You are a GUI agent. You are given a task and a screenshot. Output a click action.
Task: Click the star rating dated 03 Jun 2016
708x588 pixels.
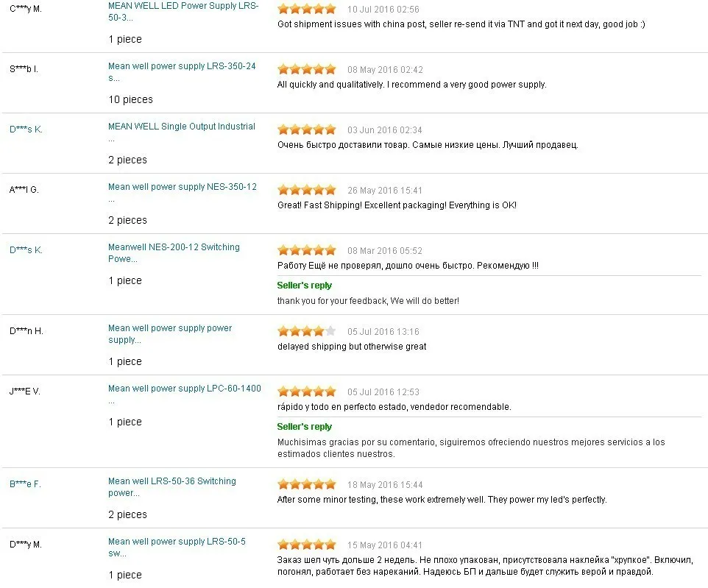point(306,130)
